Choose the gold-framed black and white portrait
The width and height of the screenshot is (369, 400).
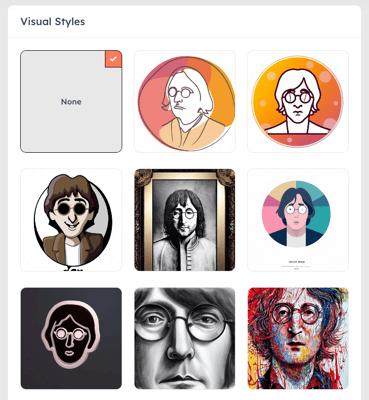[x=185, y=220]
